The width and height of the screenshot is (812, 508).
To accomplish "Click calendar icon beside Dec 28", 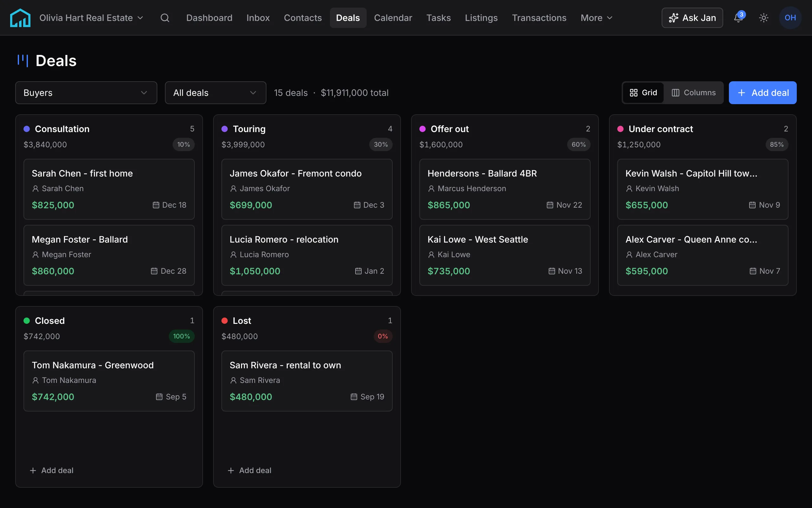I will [x=154, y=271].
